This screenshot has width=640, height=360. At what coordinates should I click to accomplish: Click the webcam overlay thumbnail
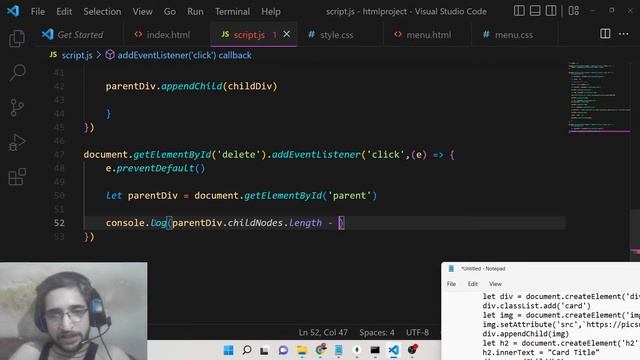(x=73, y=311)
